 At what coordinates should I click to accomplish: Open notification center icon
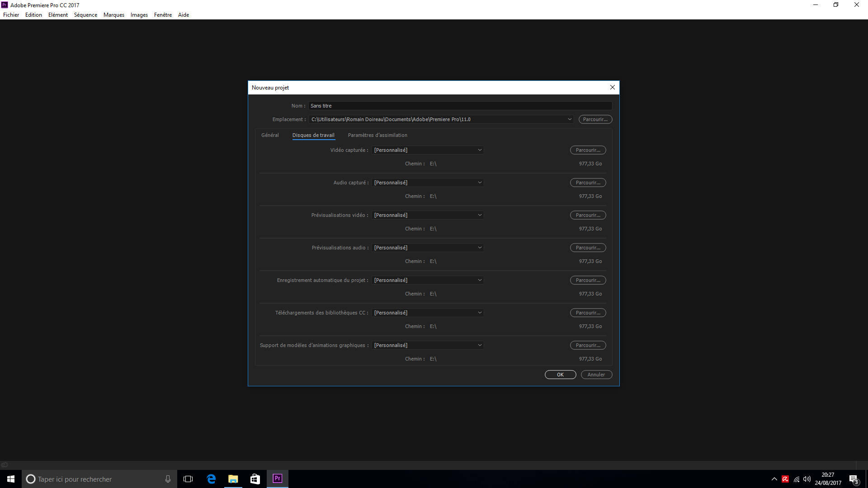pos(854,479)
